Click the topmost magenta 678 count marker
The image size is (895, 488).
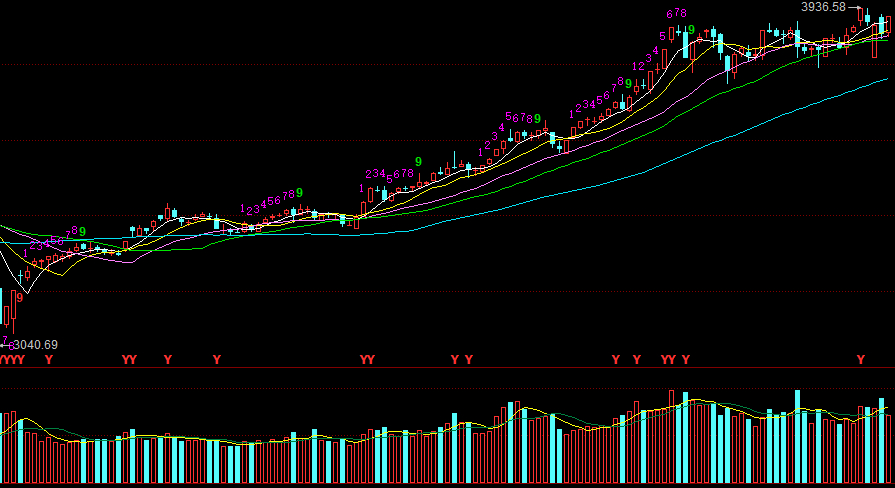click(x=677, y=14)
